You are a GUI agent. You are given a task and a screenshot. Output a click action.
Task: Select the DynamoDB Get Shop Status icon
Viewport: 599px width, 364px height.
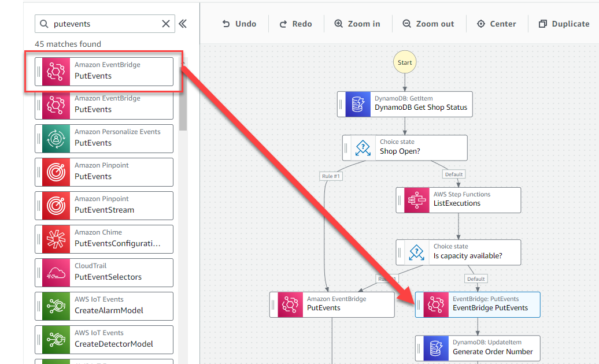point(358,104)
